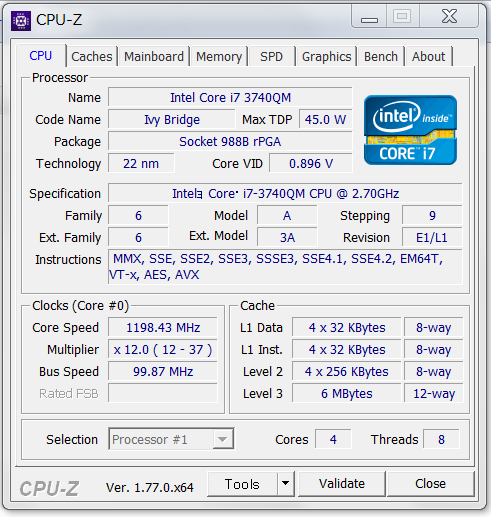
Task: Switch to the Mainboard tab
Action: tap(154, 56)
